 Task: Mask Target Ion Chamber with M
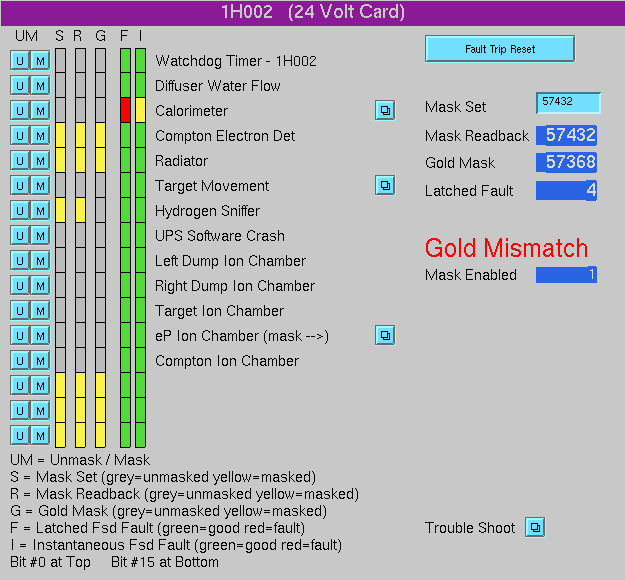click(40, 311)
